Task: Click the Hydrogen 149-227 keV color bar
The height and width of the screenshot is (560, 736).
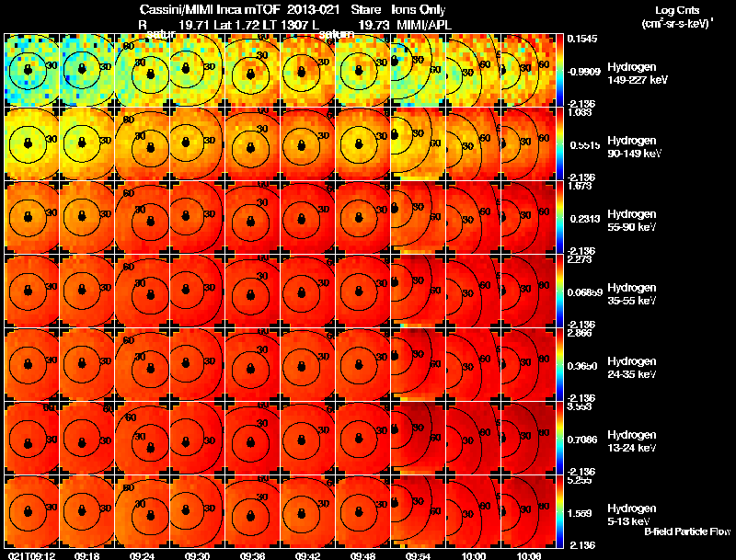Action: click(559, 71)
